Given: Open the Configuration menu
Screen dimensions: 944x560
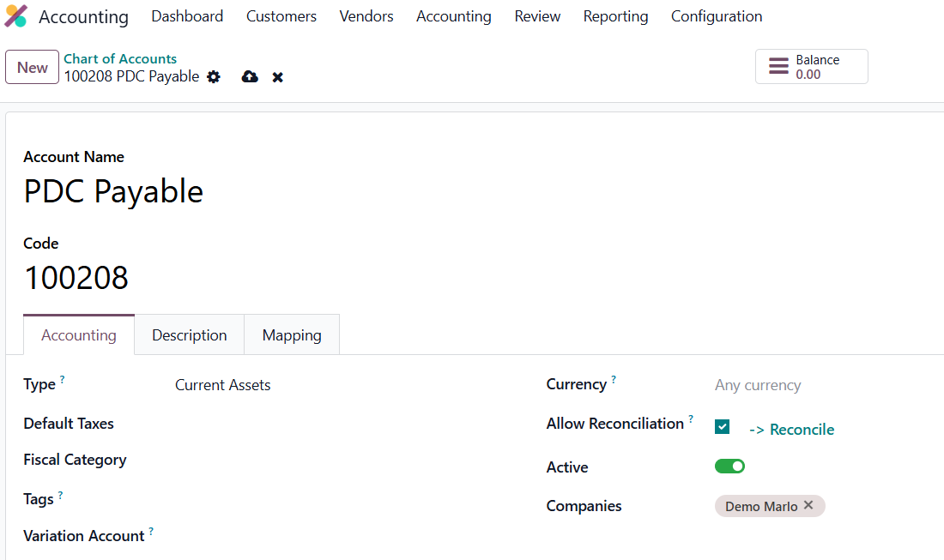Looking at the screenshot, I should click(716, 16).
